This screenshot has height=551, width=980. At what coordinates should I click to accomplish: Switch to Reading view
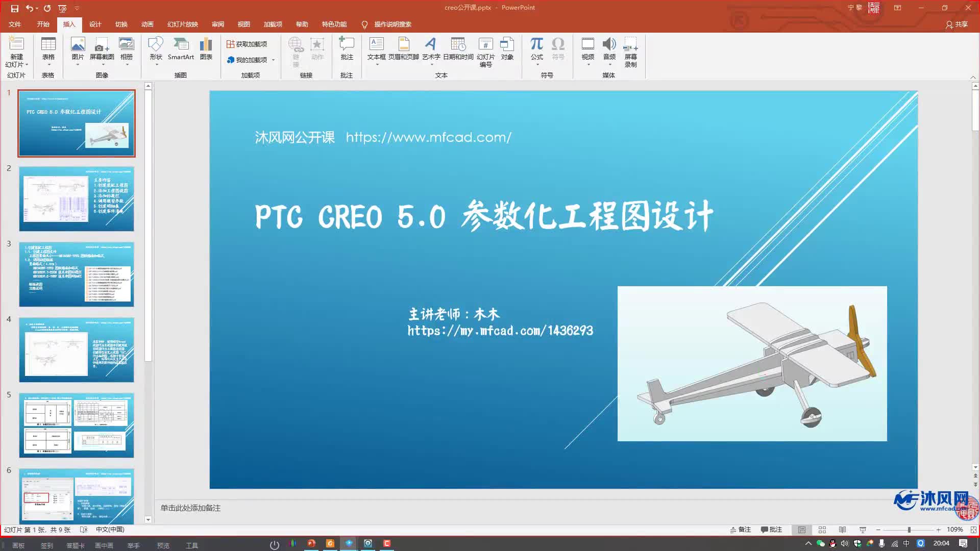[x=842, y=530]
